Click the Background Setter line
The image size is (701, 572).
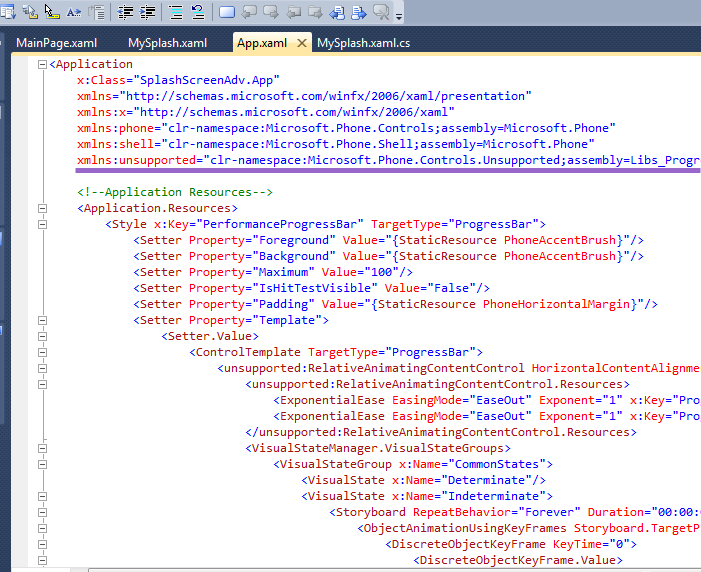click(389, 256)
